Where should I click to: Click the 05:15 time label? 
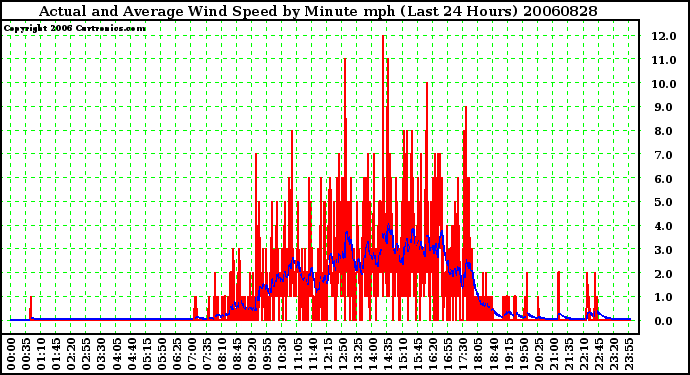coord(146,354)
